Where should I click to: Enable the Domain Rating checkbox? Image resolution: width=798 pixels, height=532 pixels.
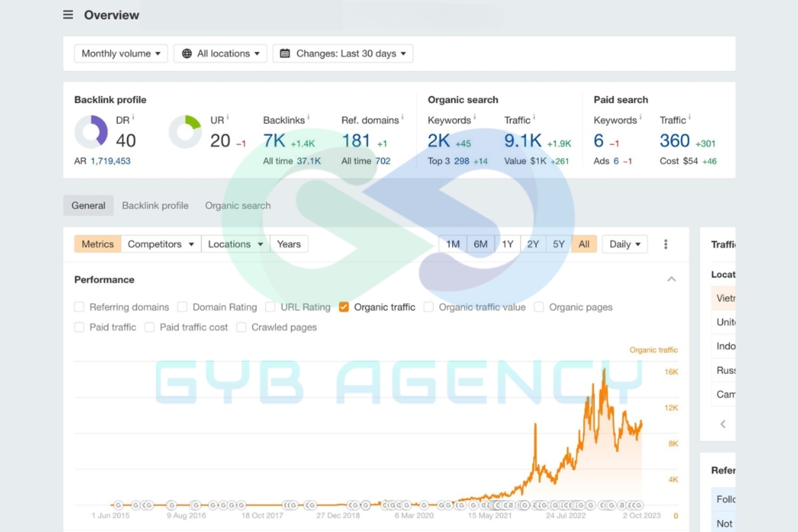[x=182, y=307]
